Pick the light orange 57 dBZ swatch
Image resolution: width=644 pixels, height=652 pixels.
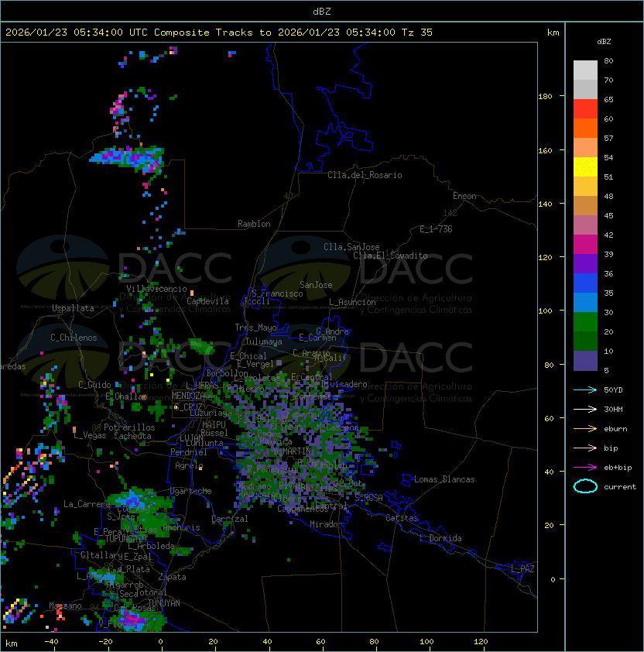pos(585,148)
